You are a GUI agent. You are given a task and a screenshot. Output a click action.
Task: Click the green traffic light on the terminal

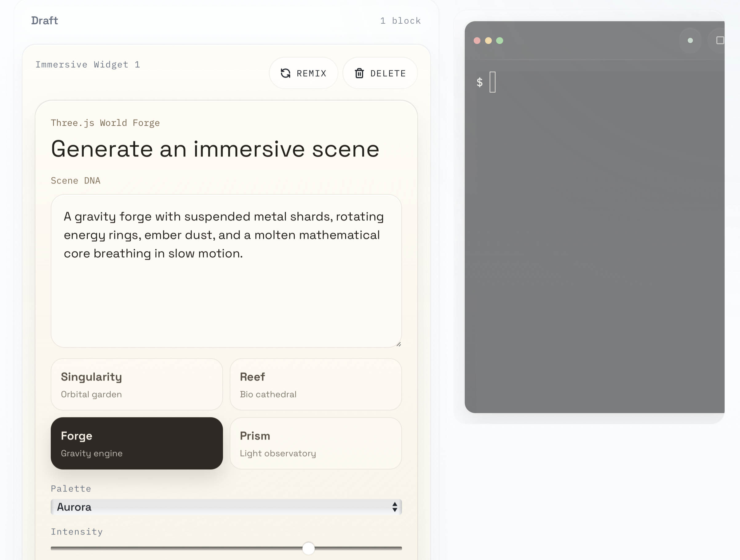coord(500,41)
